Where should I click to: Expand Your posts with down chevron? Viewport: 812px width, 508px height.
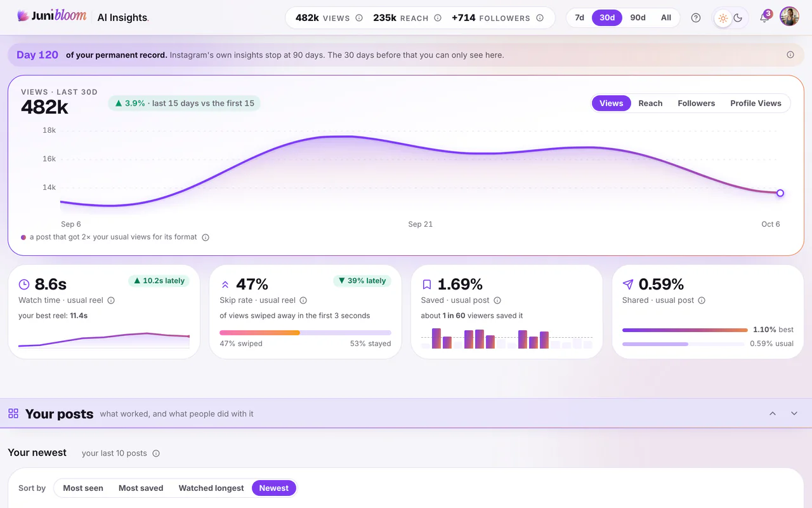(x=794, y=413)
